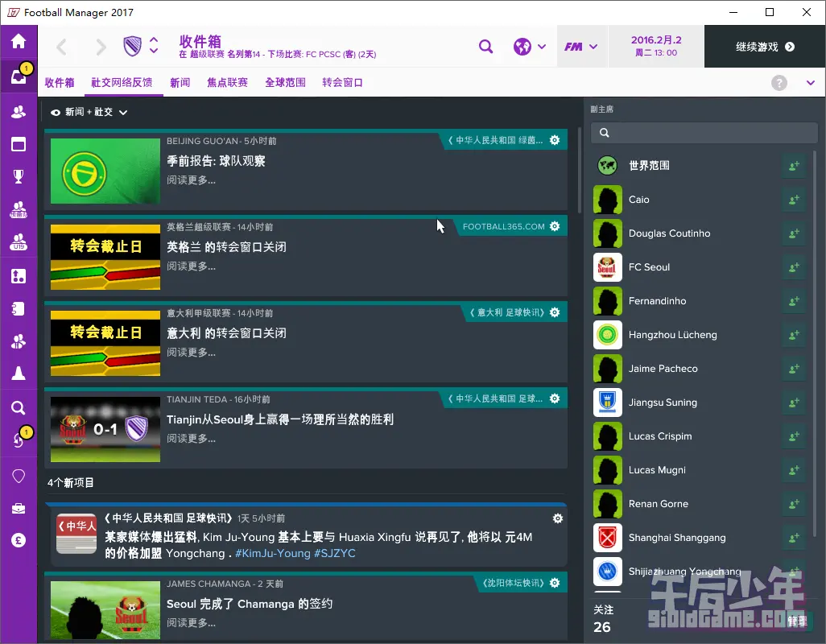The height and width of the screenshot is (644, 826).
Task: Select Shanghai Shanggang in the follow list
Action: tap(677, 538)
